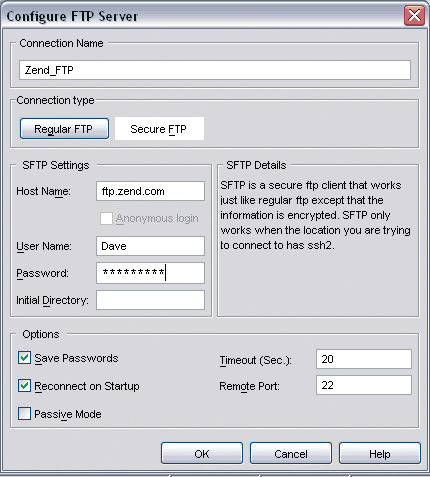This screenshot has height=477, width=430.
Task: Switch to Secure FTP connection type
Action: pyautogui.click(x=159, y=129)
